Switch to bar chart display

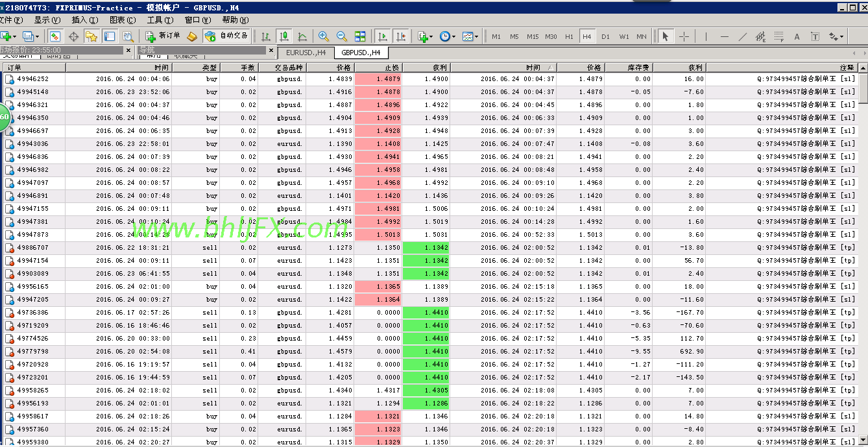pos(266,36)
